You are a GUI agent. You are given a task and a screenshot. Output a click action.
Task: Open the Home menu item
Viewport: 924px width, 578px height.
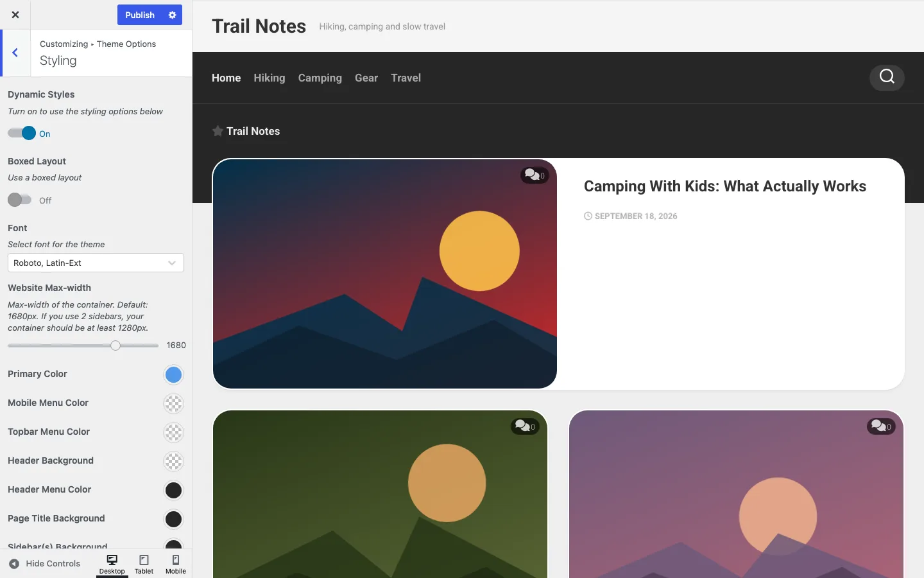[227, 78]
